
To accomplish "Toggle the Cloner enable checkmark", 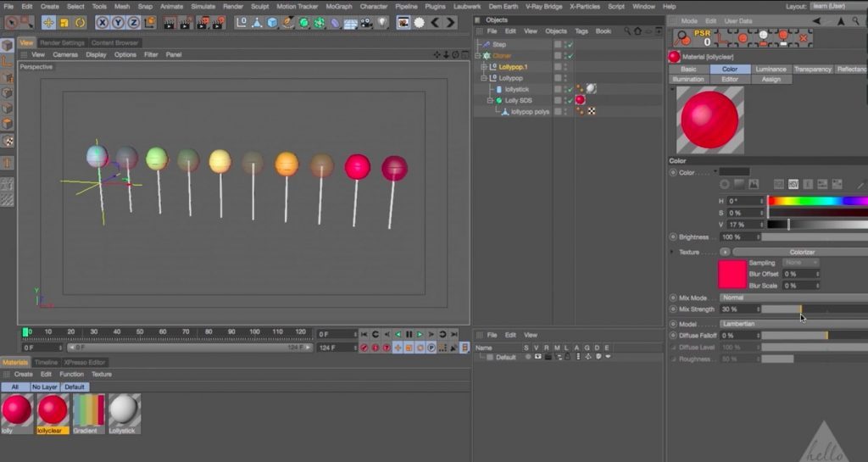I will tap(570, 56).
